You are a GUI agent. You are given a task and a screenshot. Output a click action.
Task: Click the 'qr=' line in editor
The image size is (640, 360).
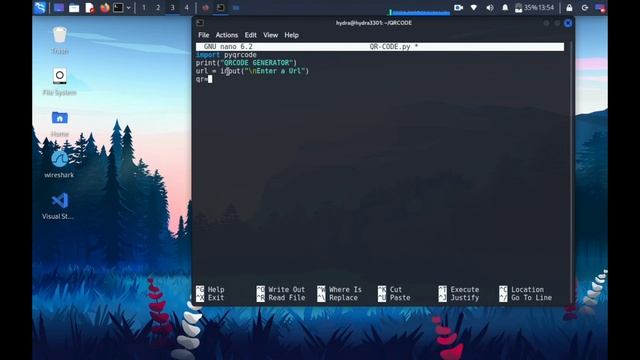tap(204, 79)
